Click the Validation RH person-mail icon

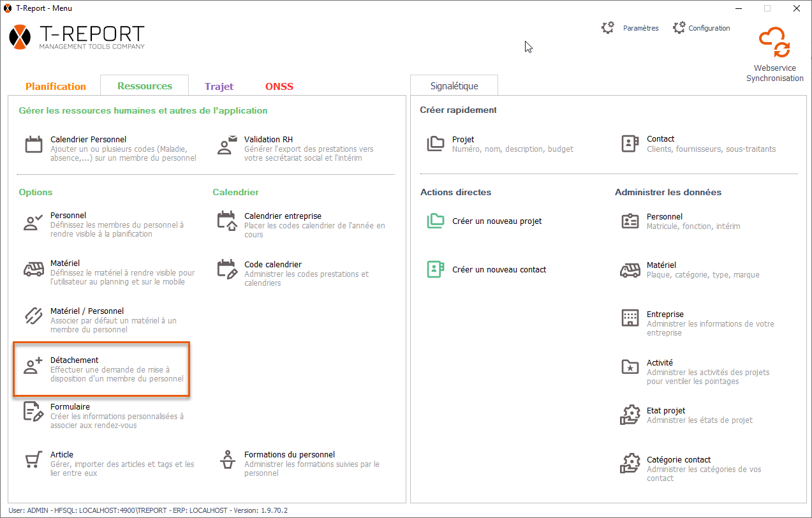[x=227, y=145]
